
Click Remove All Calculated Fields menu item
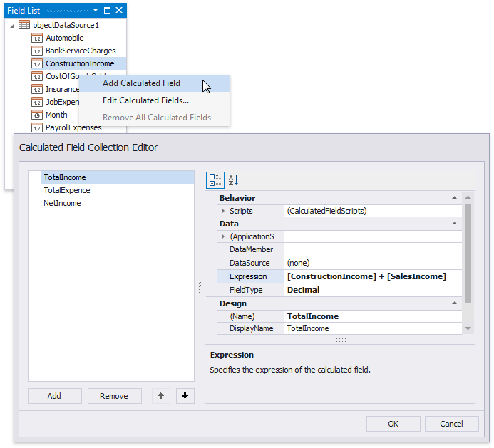coord(155,118)
